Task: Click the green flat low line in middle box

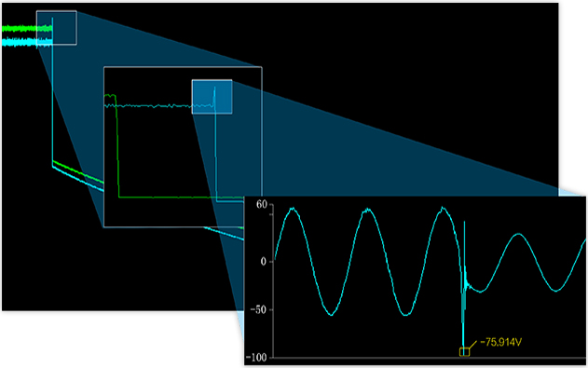Action: (x=181, y=198)
